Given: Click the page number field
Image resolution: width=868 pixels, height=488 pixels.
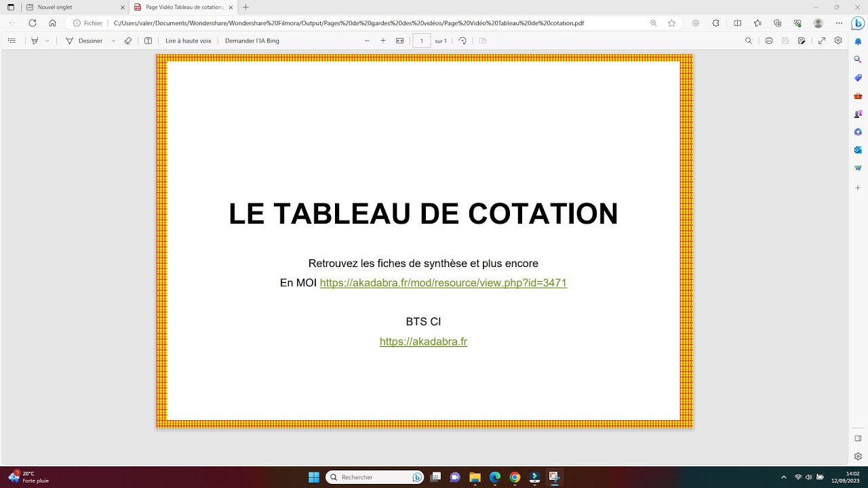Looking at the screenshot, I should pos(422,41).
